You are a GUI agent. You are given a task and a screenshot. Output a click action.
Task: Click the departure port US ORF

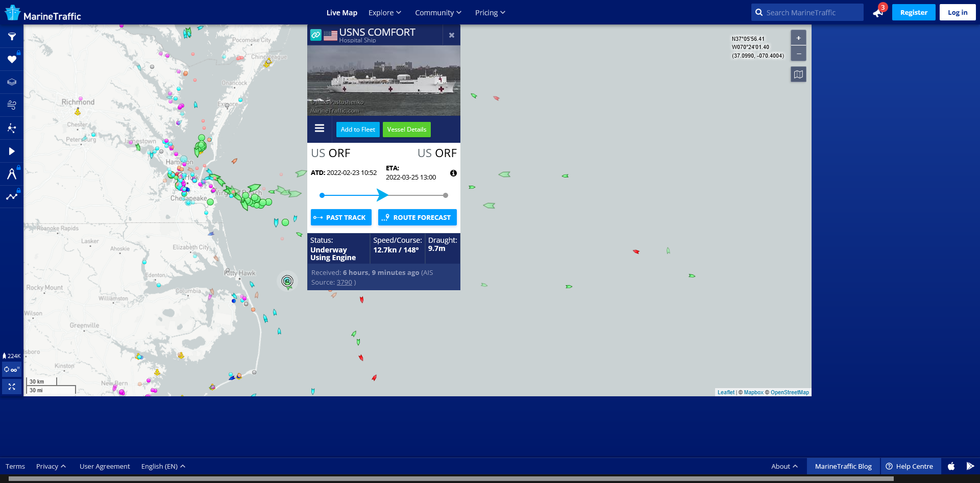tap(331, 153)
